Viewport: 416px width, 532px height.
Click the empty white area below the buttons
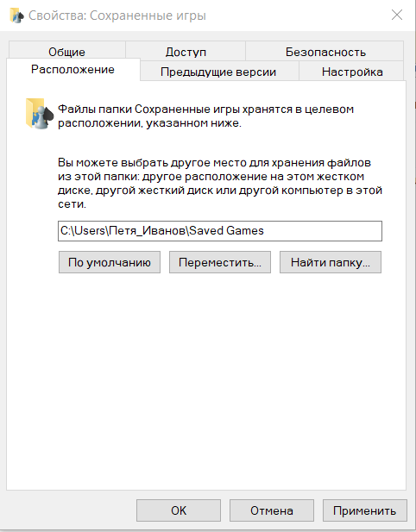click(206, 380)
